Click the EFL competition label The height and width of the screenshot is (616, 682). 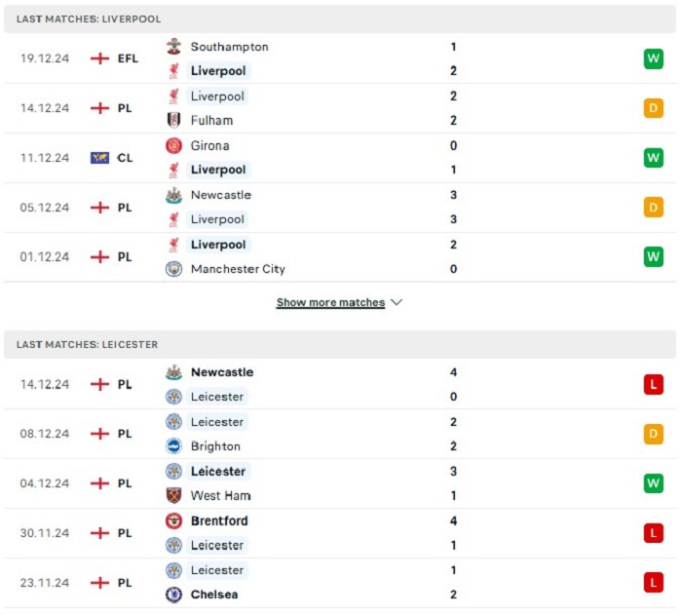(x=128, y=58)
